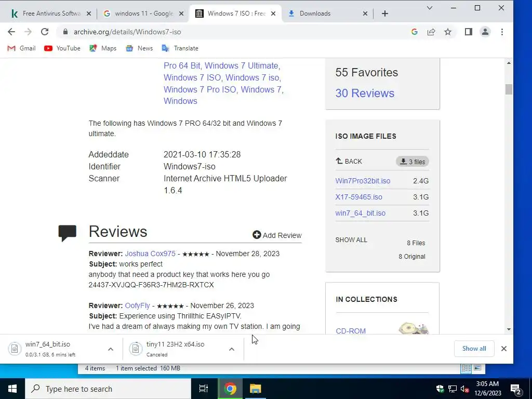The image size is (532, 399).
Task: Click the CD-ROM collection thumbnail
Action: [414, 328]
